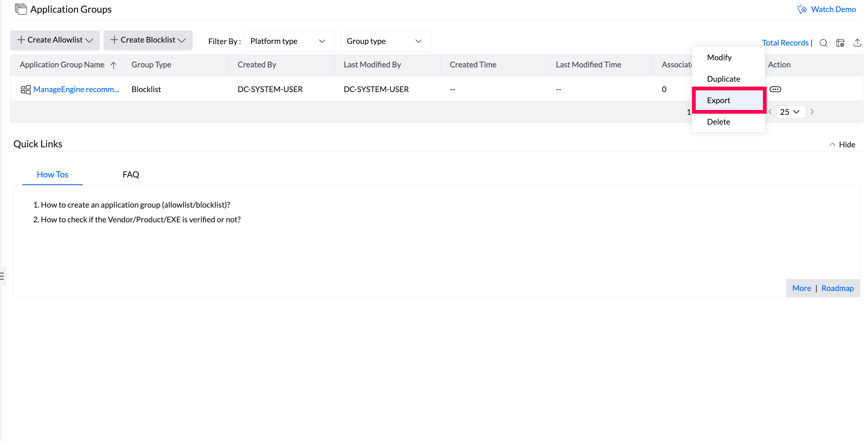Open the column chooser table icon
Image resolution: width=868 pixels, height=441 pixels.
click(840, 43)
